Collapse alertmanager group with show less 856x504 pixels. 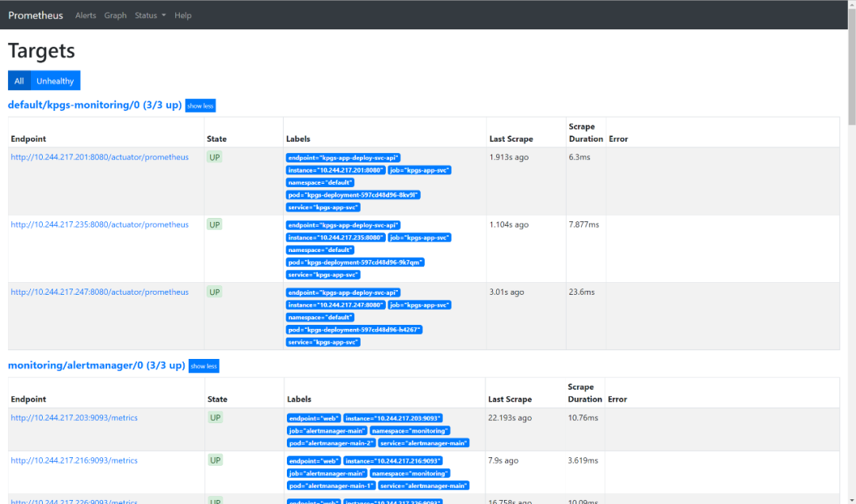coord(204,366)
